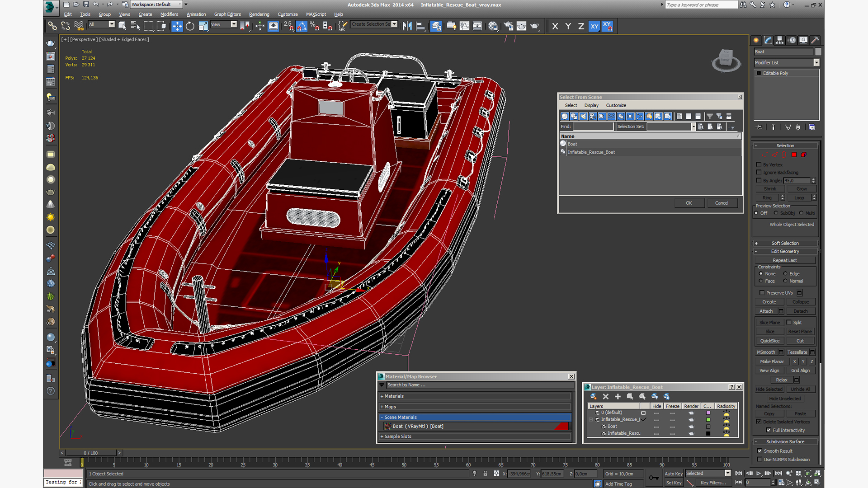The height and width of the screenshot is (488, 868).
Task: Select Polygon sub-object level red square
Action: [x=794, y=155]
